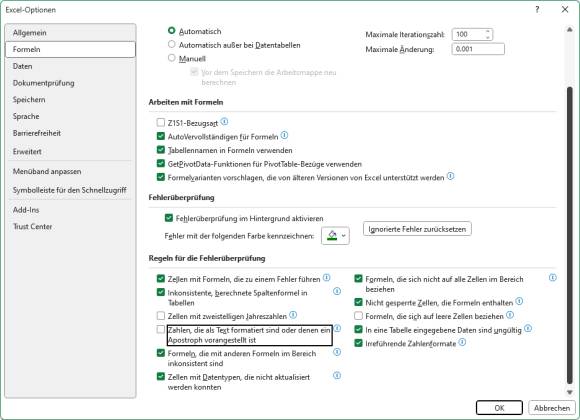Click scrollbar down arrow in options pane
The height and width of the screenshot is (420, 580).
[570, 392]
